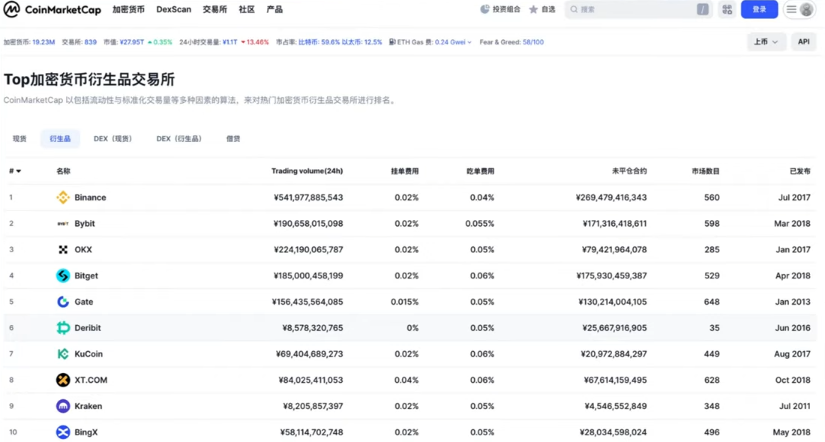Click Kraken launch date Jul 2011

[794, 406]
